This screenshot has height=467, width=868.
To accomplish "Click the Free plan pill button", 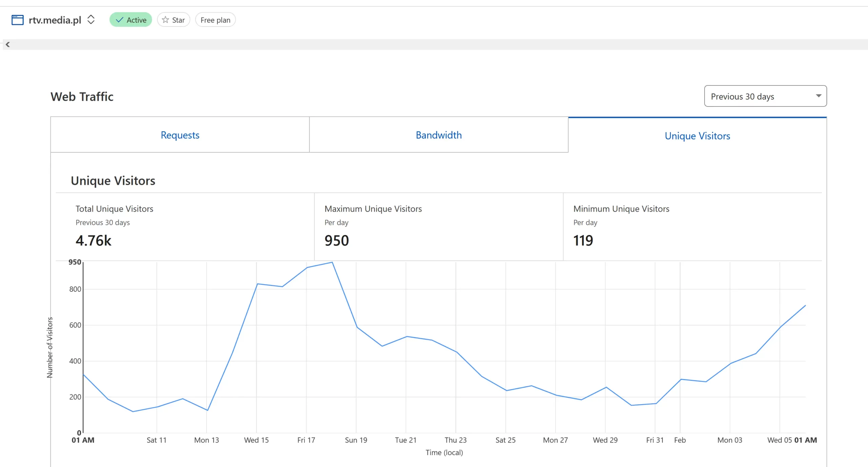I will [x=215, y=20].
